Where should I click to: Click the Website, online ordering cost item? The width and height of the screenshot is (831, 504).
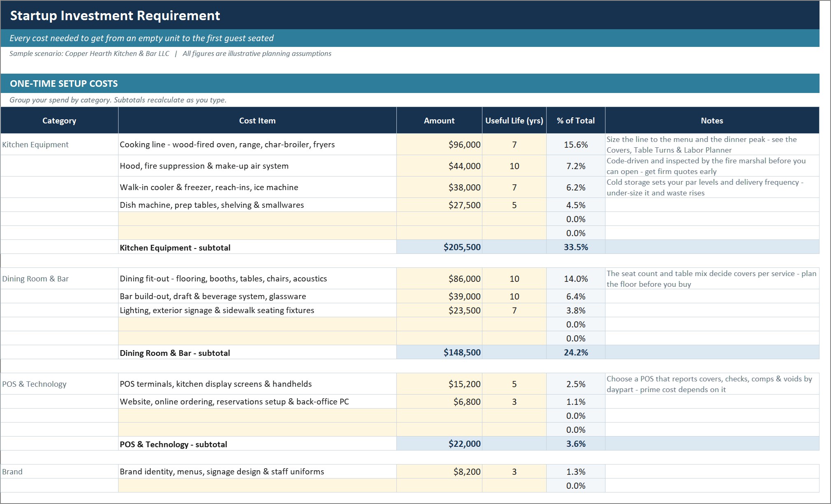pyautogui.click(x=257, y=402)
